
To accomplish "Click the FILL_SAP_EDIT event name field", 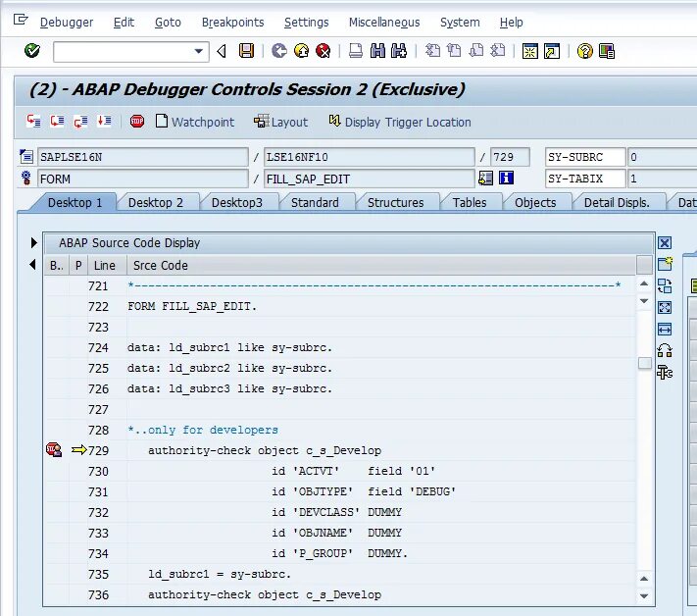I will pyautogui.click(x=369, y=179).
